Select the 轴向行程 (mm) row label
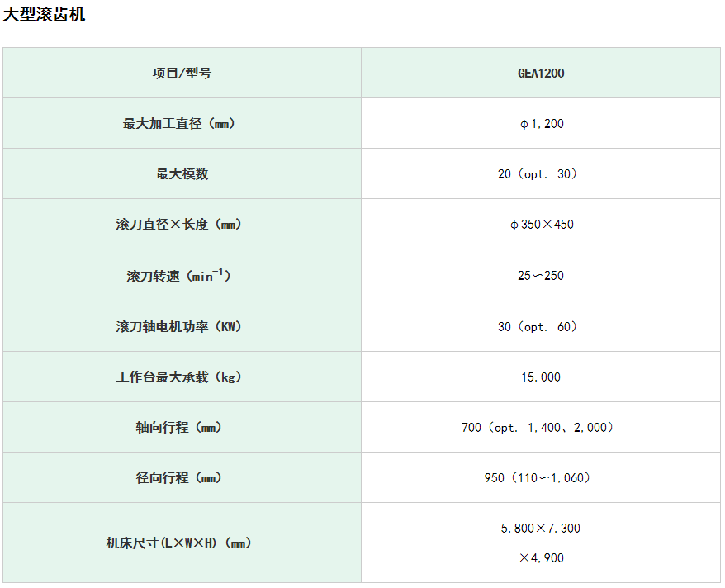This screenshot has width=725, height=588. pos(179,428)
